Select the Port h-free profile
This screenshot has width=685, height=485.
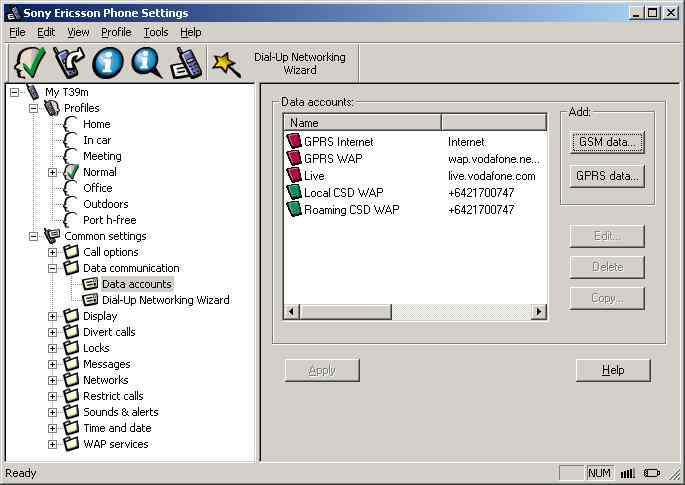110,220
